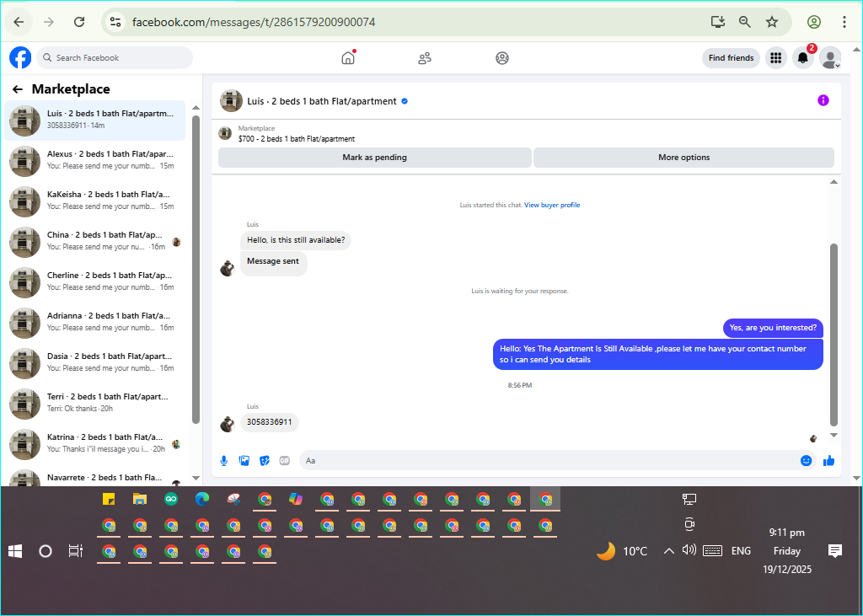
Task: Open the emoji picker in the message box
Action: click(x=807, y=461)
